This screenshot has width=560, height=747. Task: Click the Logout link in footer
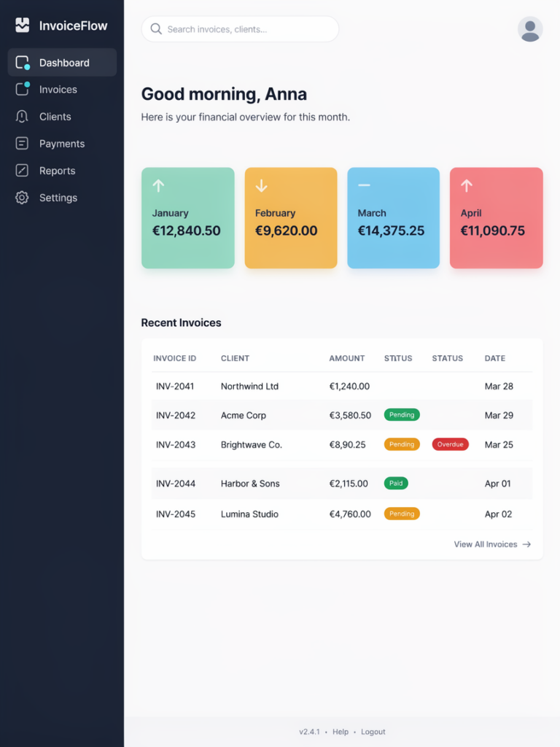(x=373, y=732)
